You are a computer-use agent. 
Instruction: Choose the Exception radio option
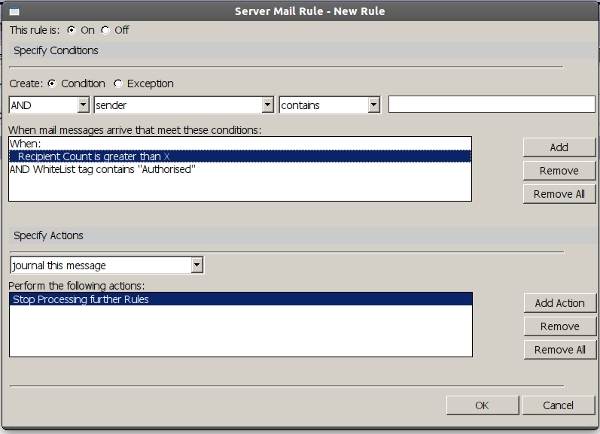point(118,84)
